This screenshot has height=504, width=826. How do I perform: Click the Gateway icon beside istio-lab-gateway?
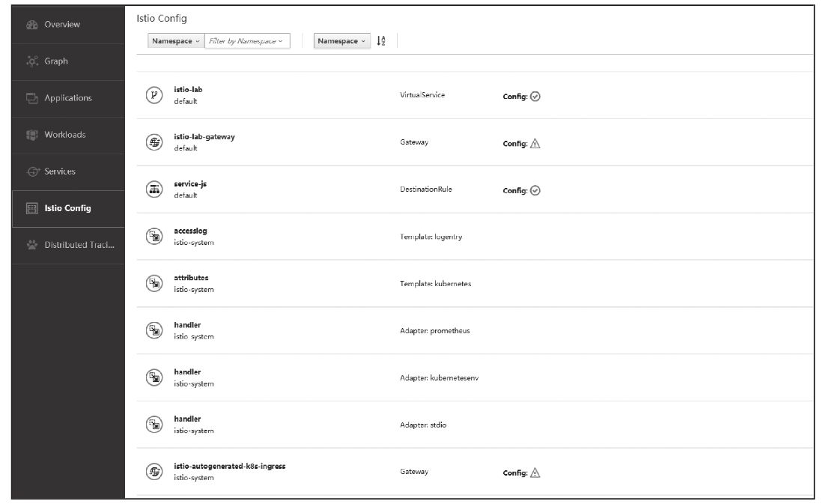[151, 142]
